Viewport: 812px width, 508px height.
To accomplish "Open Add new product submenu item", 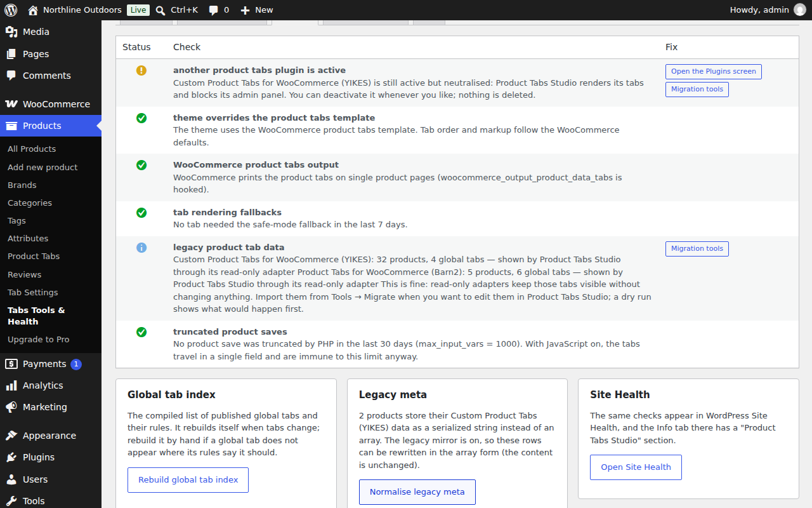I will [x=43, y=168].
